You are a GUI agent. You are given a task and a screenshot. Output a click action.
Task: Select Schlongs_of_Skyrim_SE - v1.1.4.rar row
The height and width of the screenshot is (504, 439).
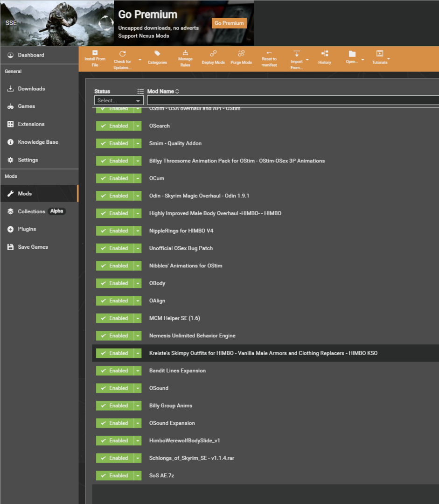(x=265, y=458)
